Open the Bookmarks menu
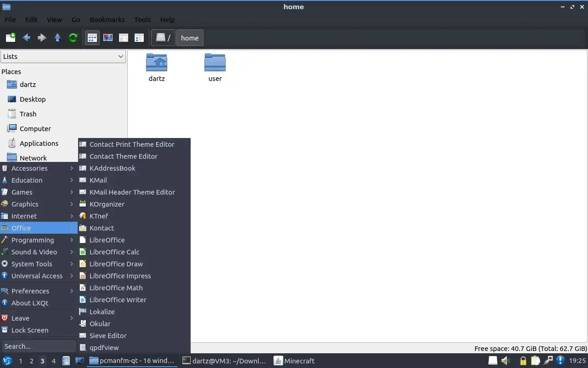Viewport: 588px width, 368px height. click(x=107, y=20)
